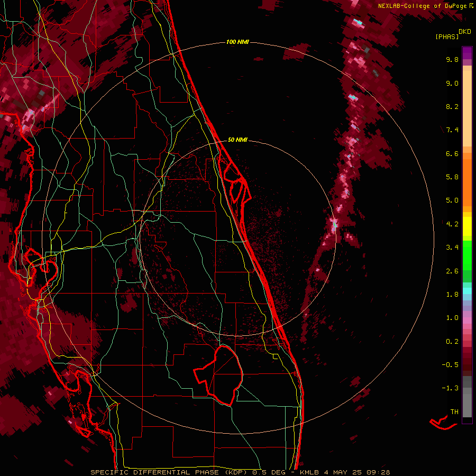Click the KMLB station identifier
476x476 pixels.
coord(309,472)
